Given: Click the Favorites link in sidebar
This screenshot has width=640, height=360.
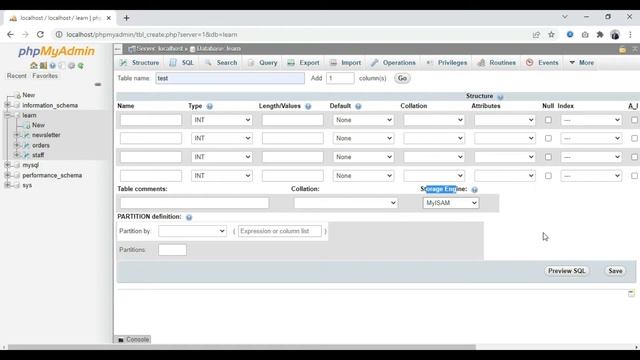Looking at the screenshot, I should click(x=45, y=76).
